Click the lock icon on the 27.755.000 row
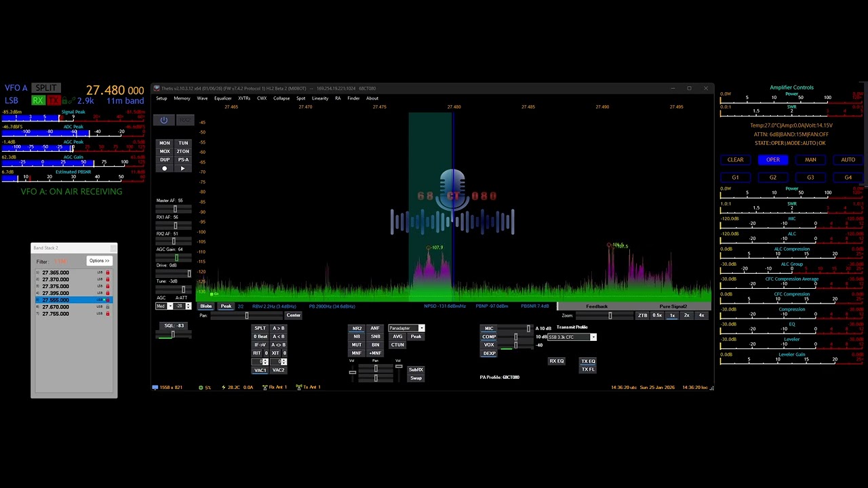Image resolution: width=868 pixels, height=488 pixels. point(107,314)
